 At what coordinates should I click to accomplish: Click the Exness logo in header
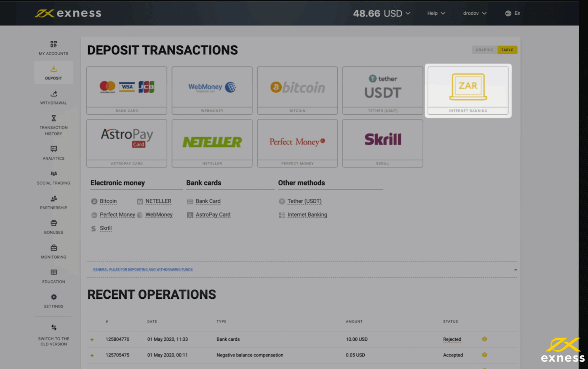68,13
